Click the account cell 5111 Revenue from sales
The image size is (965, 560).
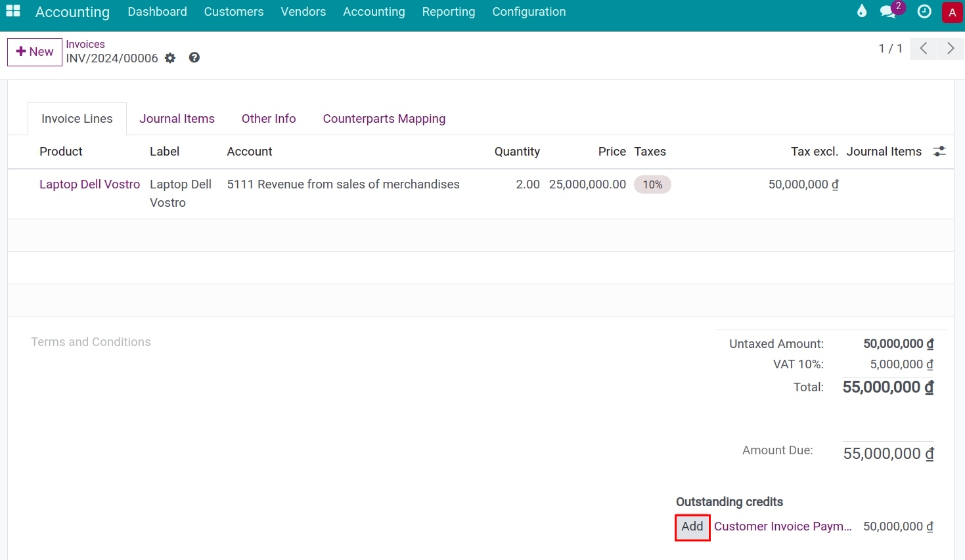tap(344, 184)
